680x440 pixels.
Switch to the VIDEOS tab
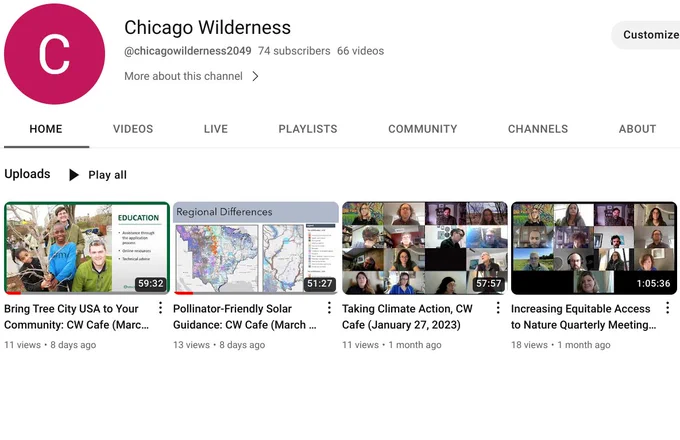click(x=133, y=129)
